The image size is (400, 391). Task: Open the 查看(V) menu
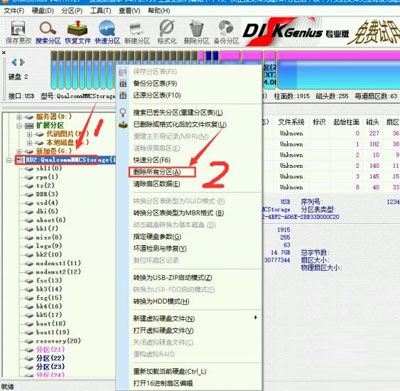[x=129, y=11]
